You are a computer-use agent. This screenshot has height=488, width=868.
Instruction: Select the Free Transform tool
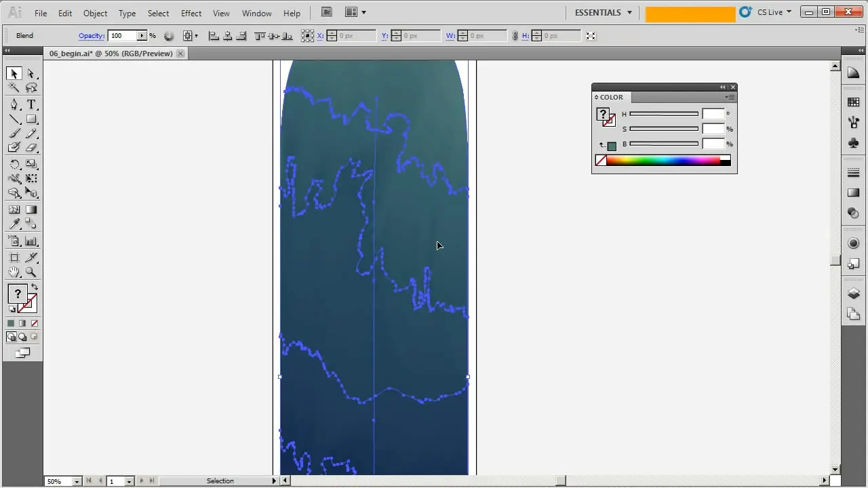coord(31,178)
